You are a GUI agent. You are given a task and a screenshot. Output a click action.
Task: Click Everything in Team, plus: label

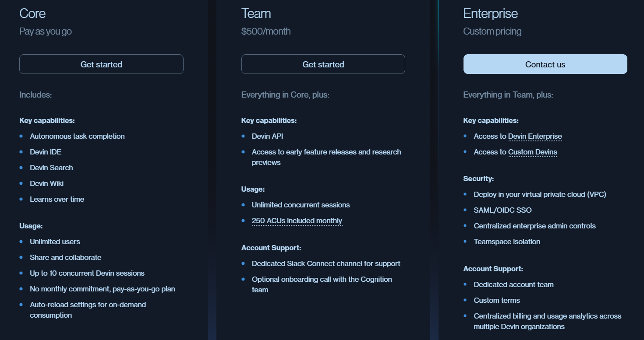coord(508,95)
